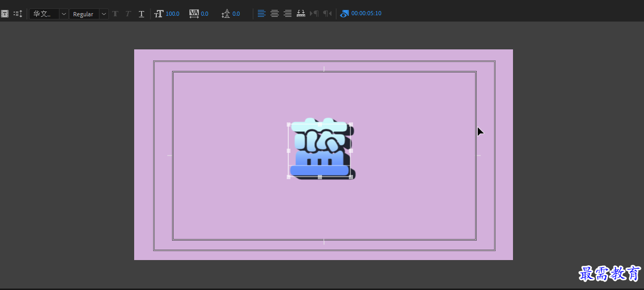Toggle italic text formatting
644x290 pixels.
[128, 14]
